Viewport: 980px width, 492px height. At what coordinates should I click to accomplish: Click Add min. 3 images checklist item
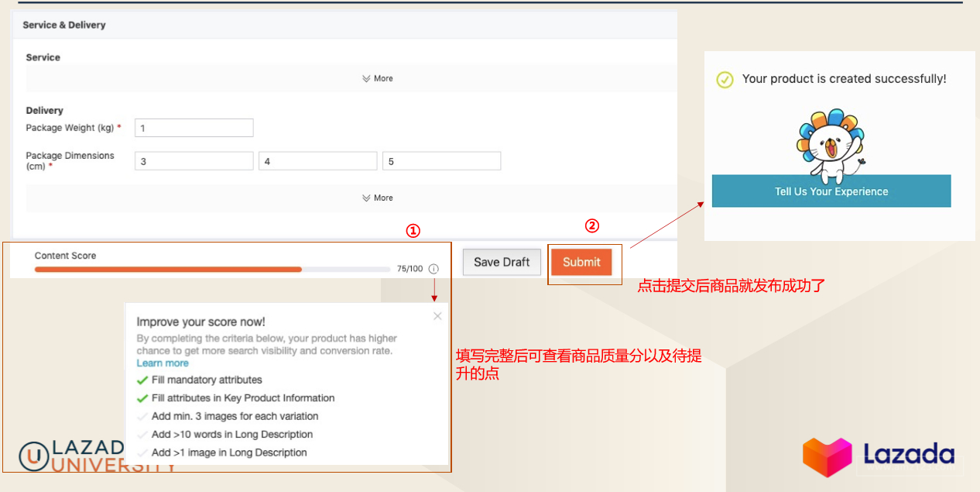pos(228,416)
